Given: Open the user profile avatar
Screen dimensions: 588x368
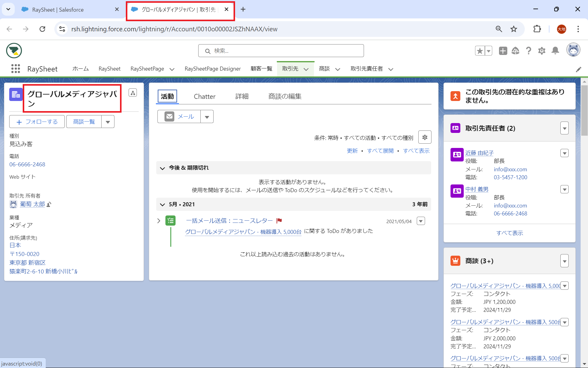Looking at the screenshot, I should (573, 50).
